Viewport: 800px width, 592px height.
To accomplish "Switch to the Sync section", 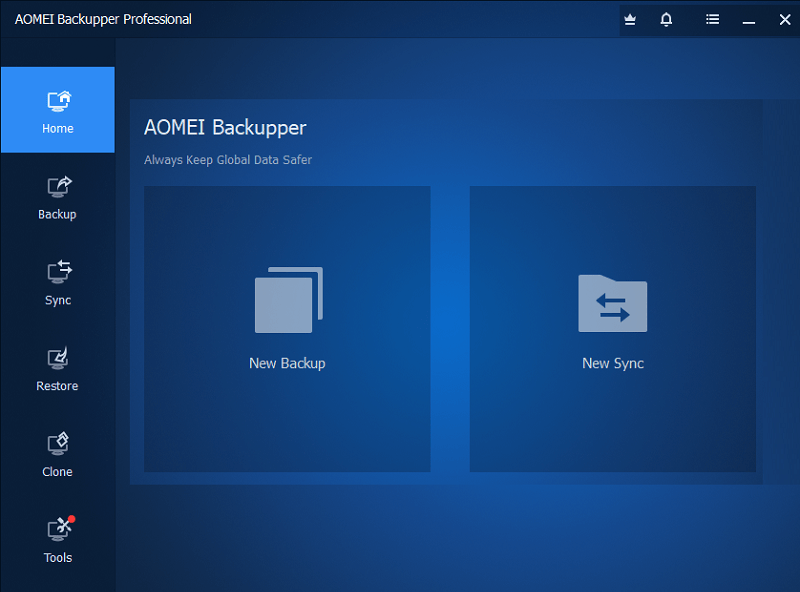I will tap(58, 283).
